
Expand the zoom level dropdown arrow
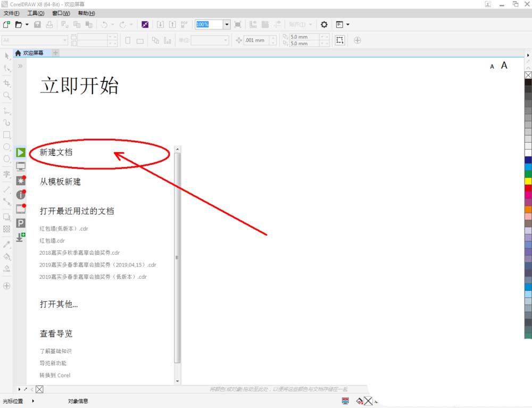click(x=227, y=24)
